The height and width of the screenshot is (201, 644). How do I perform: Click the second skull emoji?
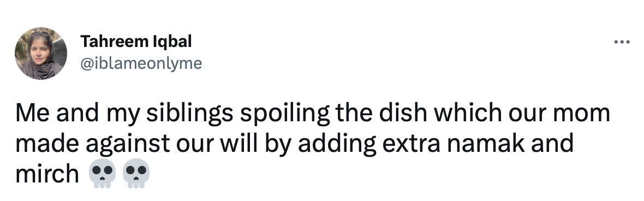[136, 174]
